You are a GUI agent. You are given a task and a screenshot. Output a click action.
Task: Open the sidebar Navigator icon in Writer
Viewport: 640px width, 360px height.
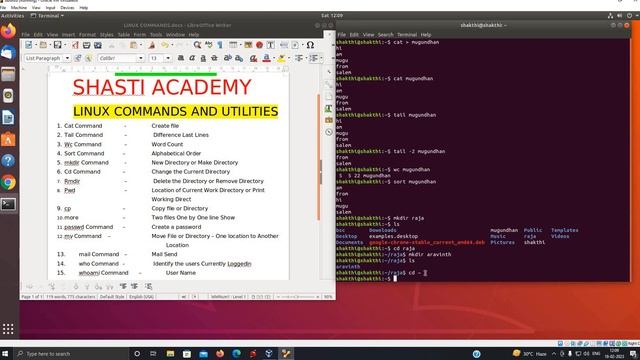329,132
